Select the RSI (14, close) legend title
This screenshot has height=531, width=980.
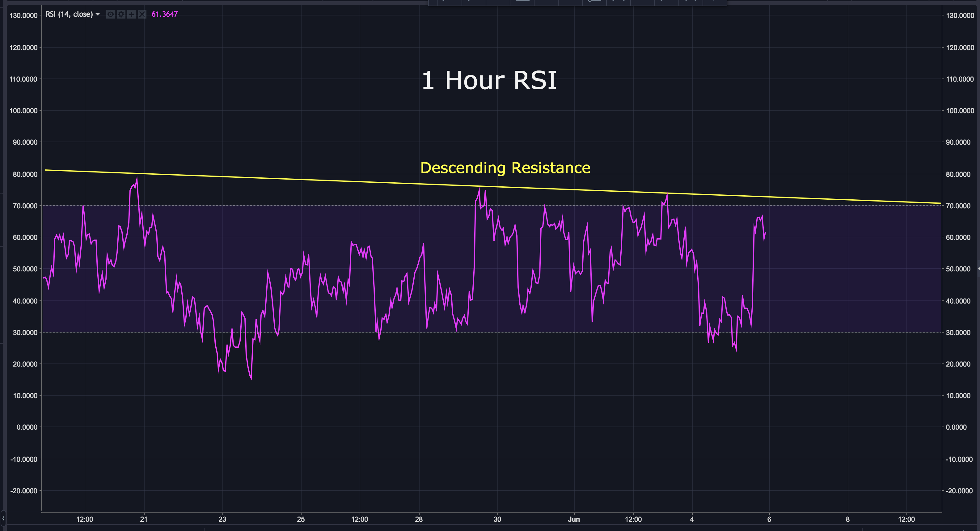tap(69, 14)
